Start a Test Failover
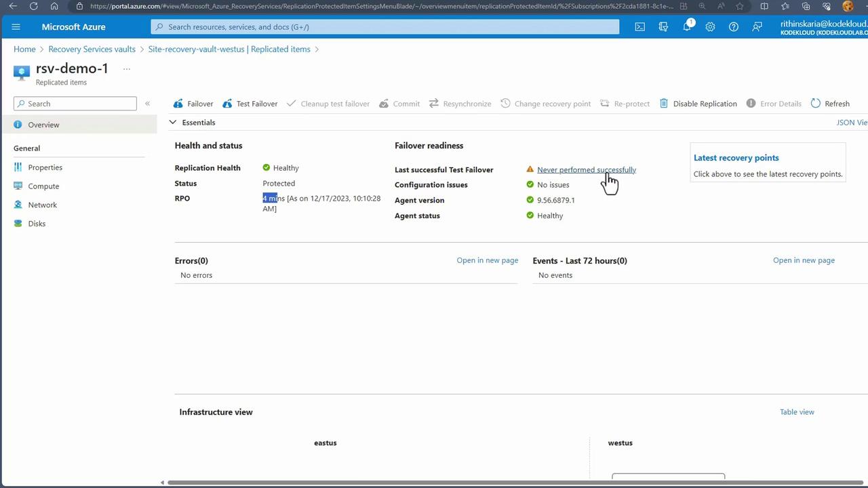The image size is (868, 488). (x=250, y=104)
